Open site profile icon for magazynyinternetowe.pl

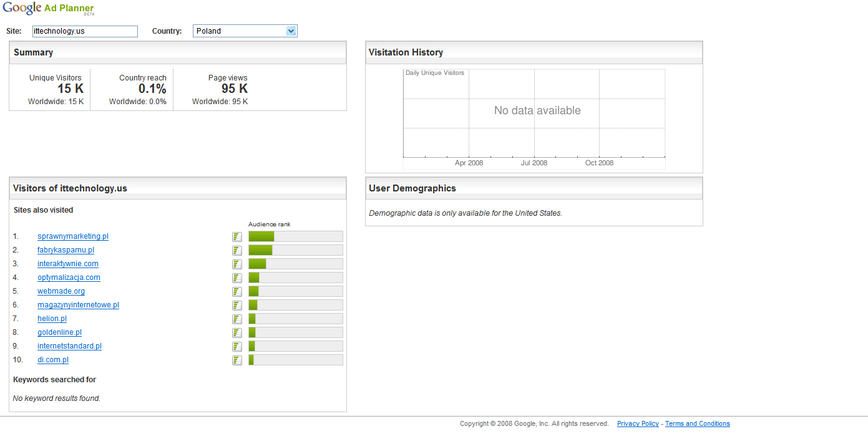coord(237,305)
